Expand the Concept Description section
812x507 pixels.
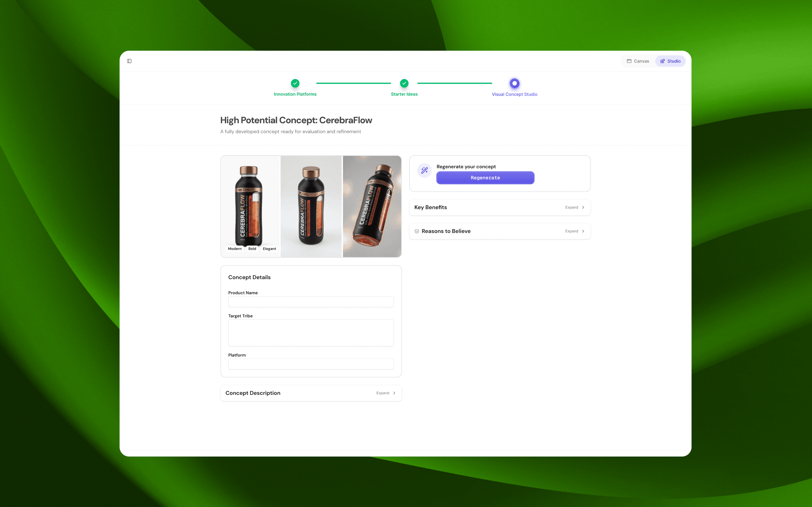tap(385, 393)
